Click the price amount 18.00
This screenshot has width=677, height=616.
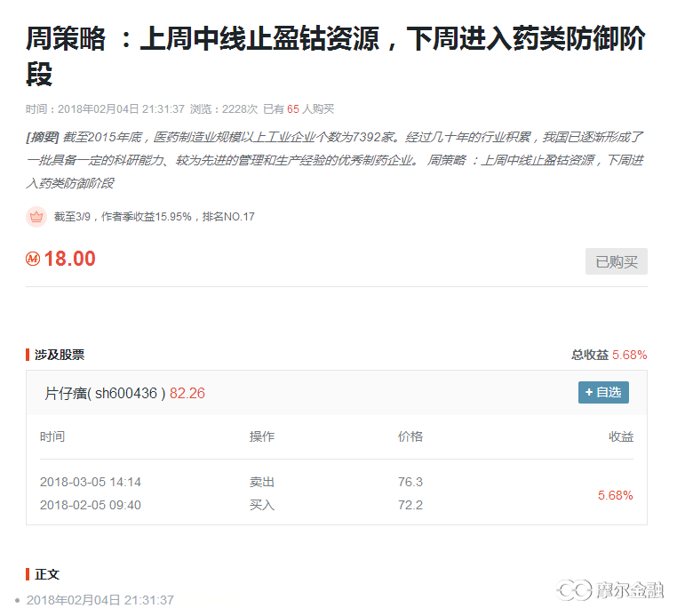[69, 259]
